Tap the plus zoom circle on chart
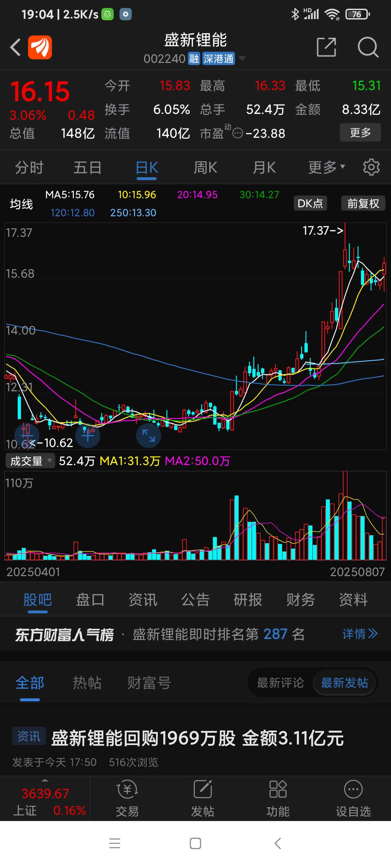 tap(88, 435)
